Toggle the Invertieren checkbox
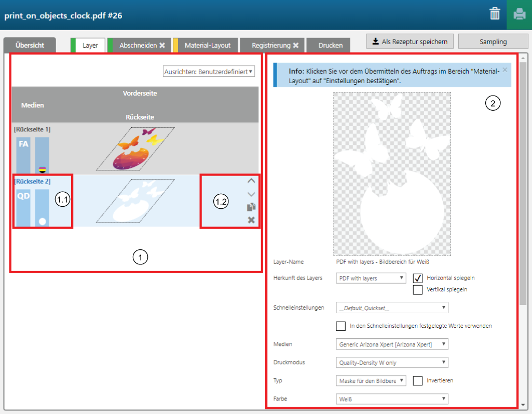 pyautogui.click(x=417, y=380)
